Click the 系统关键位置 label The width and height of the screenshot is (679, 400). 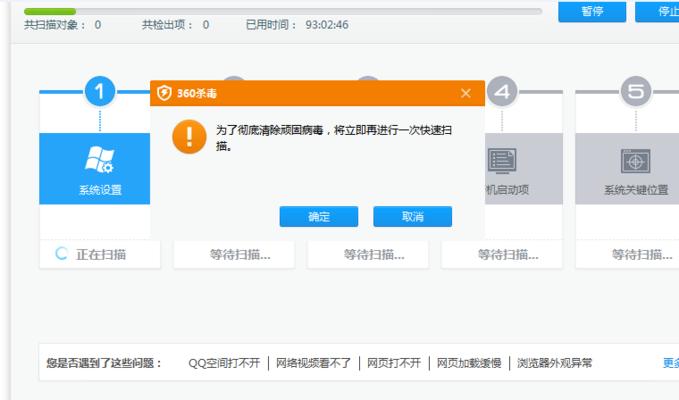(x=636, y=190)
